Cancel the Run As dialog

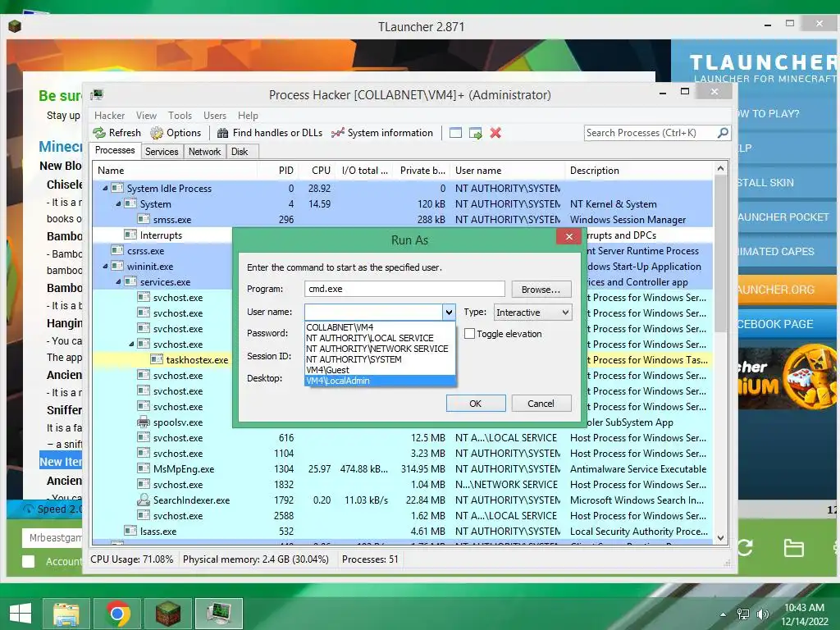541,404
